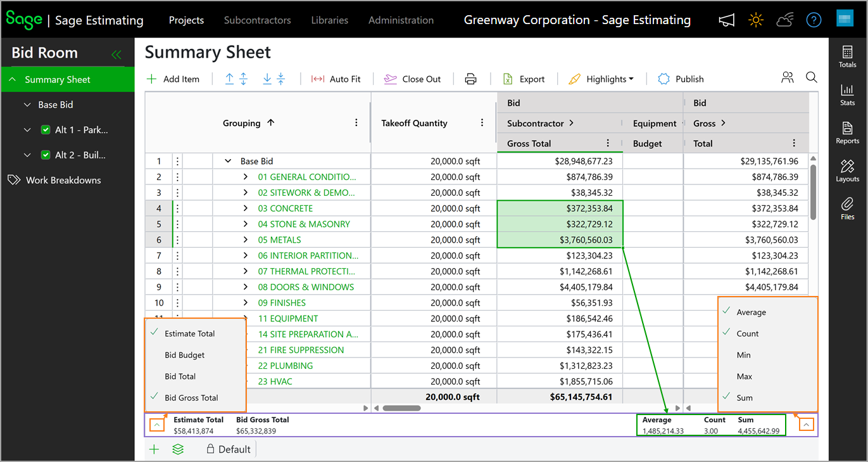Click the move up arrow icon
The image size is (868, 462).
coord(229,79)
